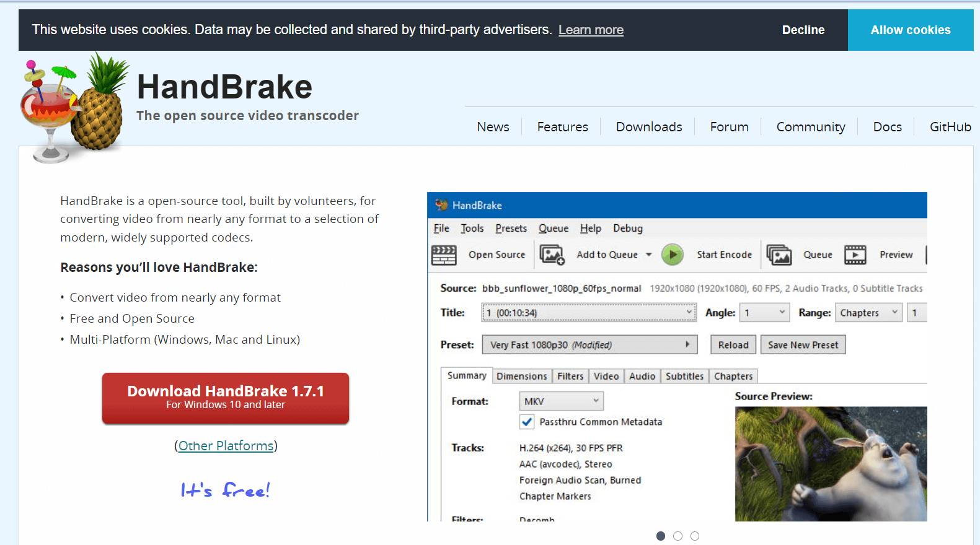This screenshot has height=545, width=980.
Task: Click the Reload preset button
Action: click(733, 345)
